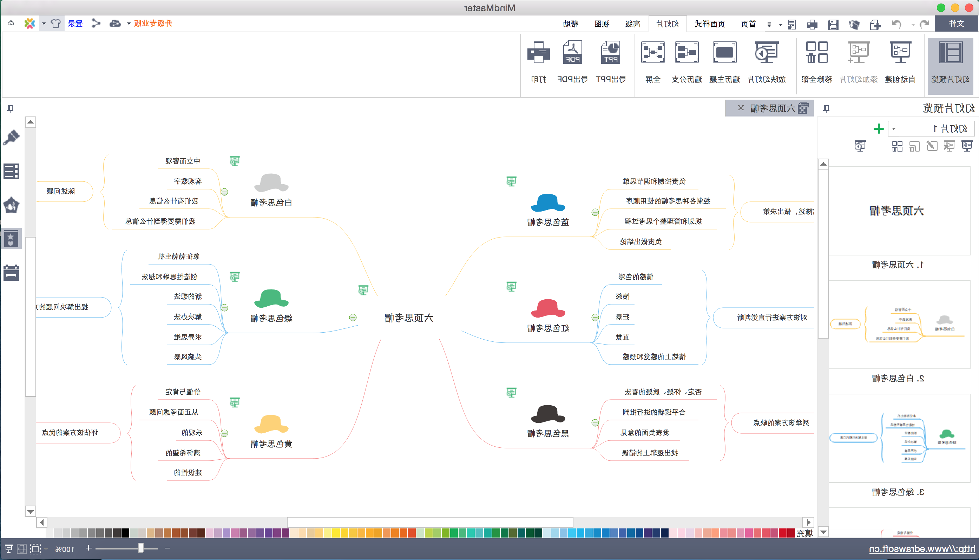Switch to the 首页 tab
Viewport: 979px width, 560px height.
[748, 24]
